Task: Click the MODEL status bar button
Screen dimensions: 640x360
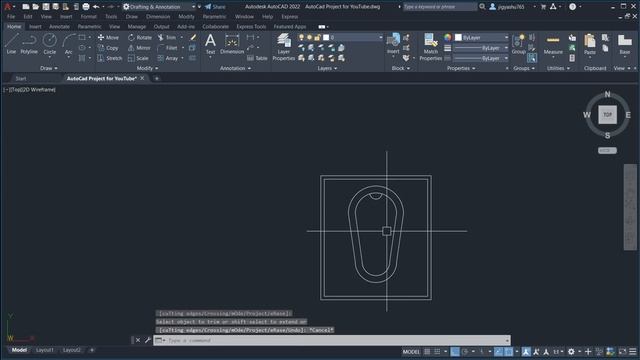Action: click(411, 351)
